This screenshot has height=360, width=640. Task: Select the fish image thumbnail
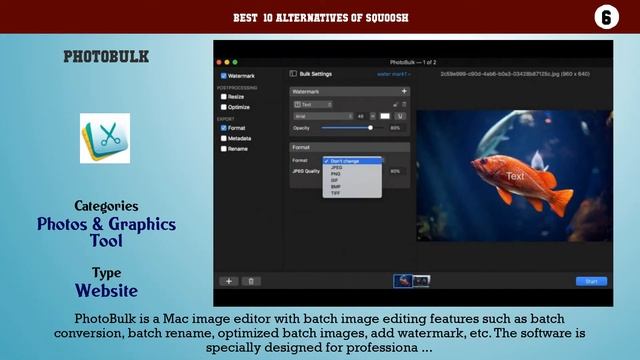pyautogui.click(x=402, y=281)
